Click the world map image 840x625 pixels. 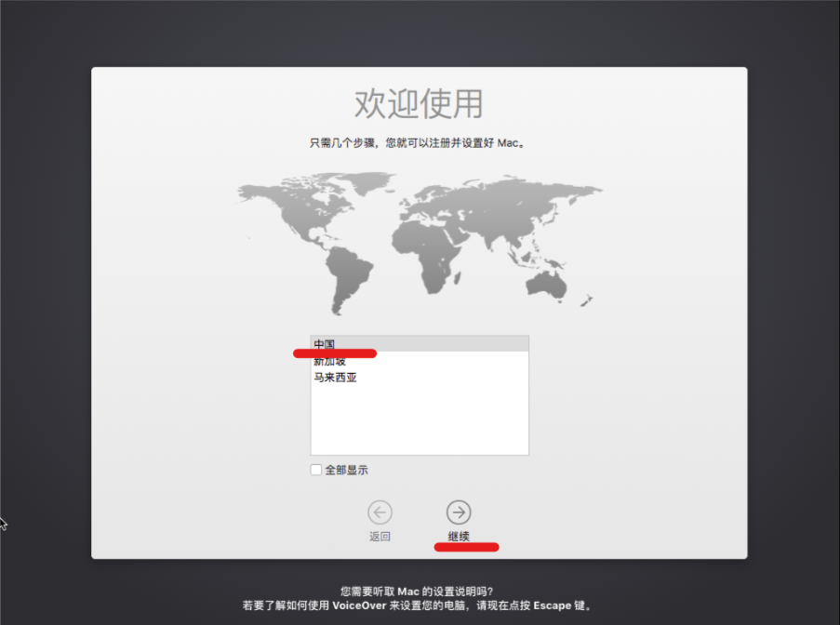pos(420,243)
